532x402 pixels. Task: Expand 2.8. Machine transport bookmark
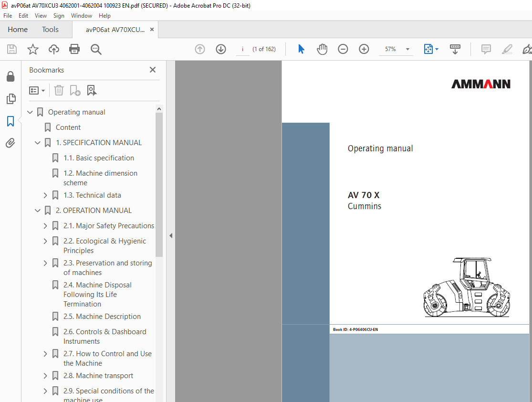(x=45, y=376)
